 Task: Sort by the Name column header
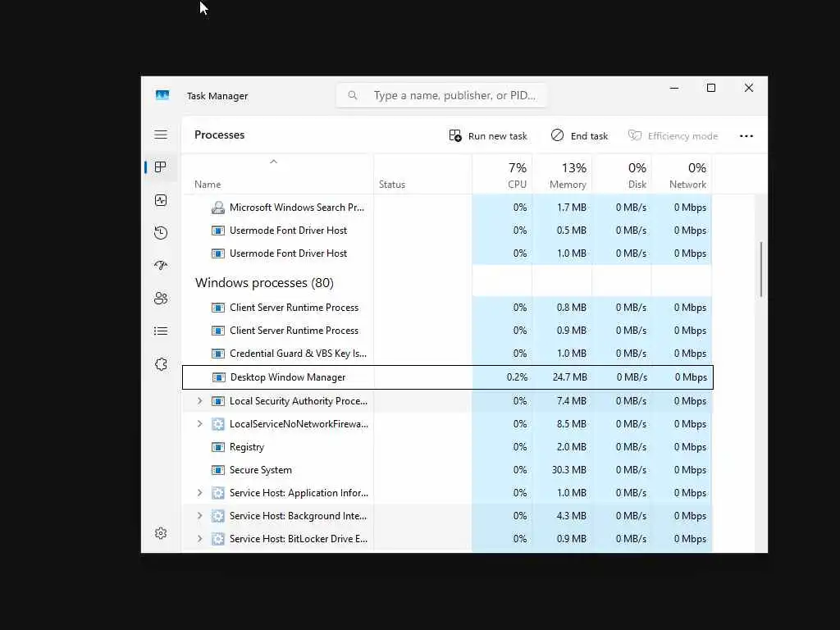click(x=277, y=174)
